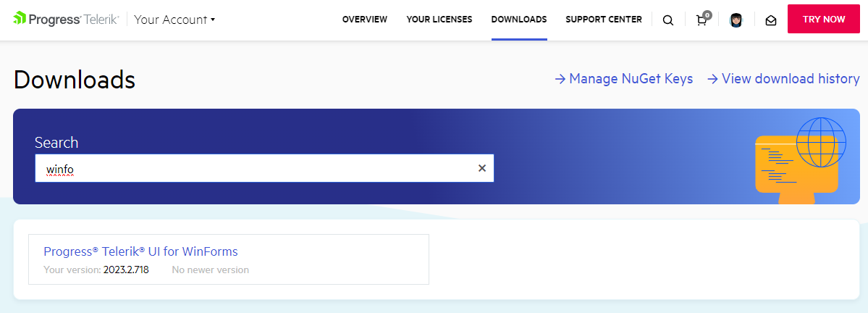The height and width of the screenshot is (313, 868).
Task: Open the shopping cart icon
Action: point(701,20)
